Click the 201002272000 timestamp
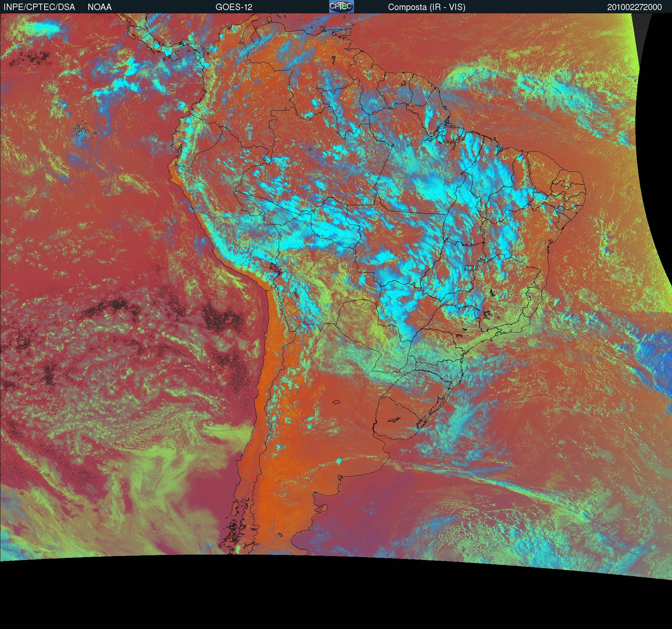 pyautogui.click(x=634, y=7)
